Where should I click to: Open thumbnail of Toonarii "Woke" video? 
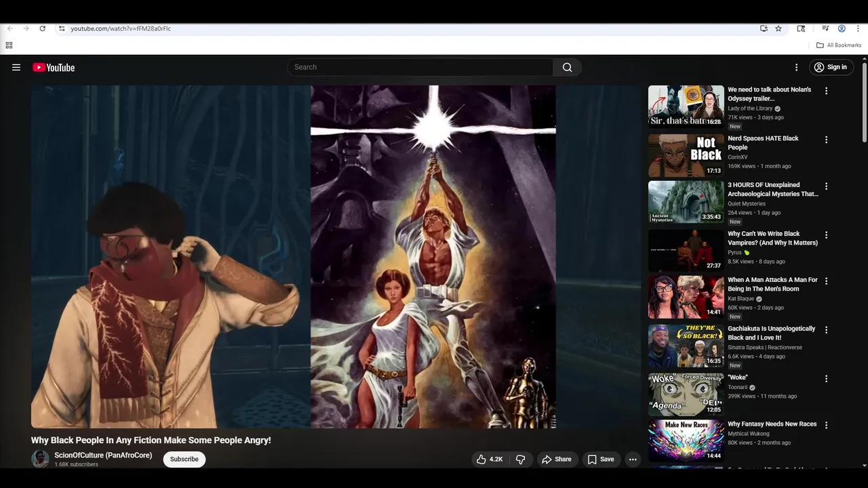point(686,394)
